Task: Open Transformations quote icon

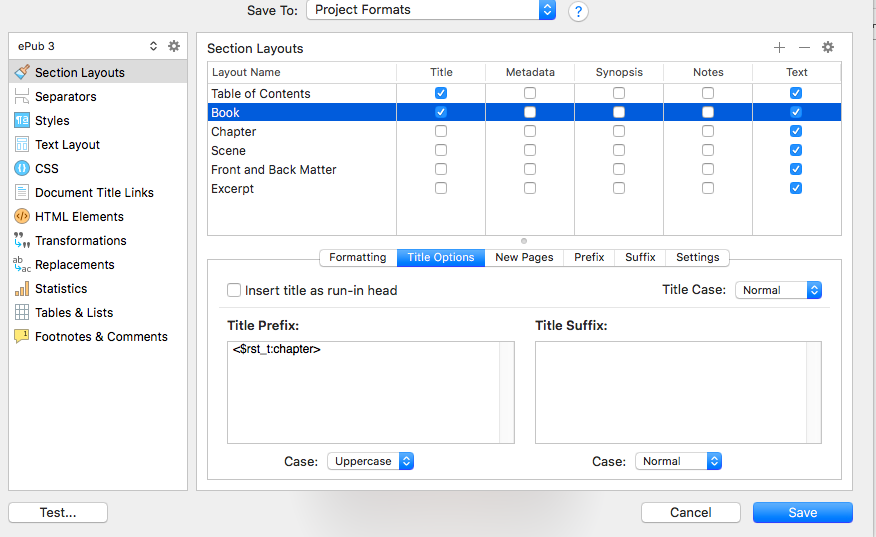Action: click(22, 240)
